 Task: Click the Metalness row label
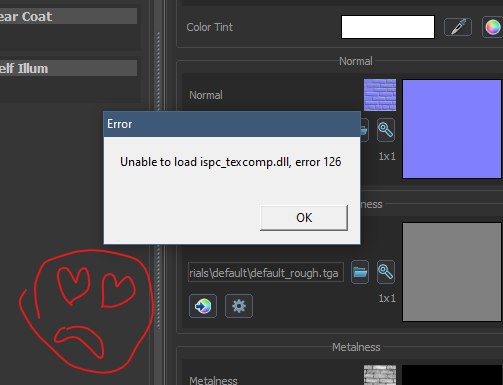(213, 380)
